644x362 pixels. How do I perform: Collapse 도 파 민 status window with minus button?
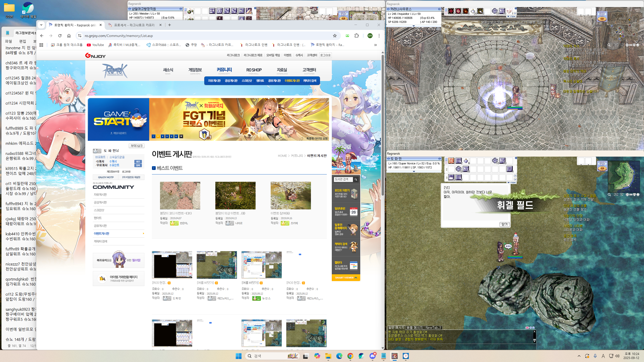tap(439, 159)
